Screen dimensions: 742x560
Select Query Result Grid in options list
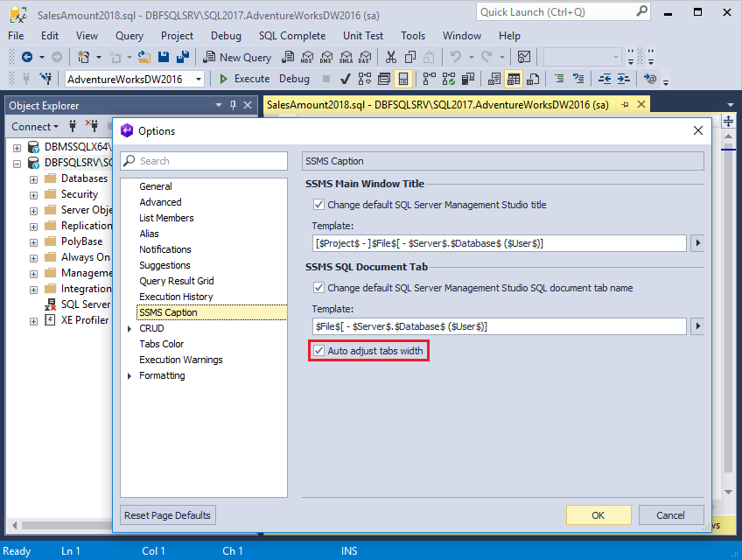[177, 281]
